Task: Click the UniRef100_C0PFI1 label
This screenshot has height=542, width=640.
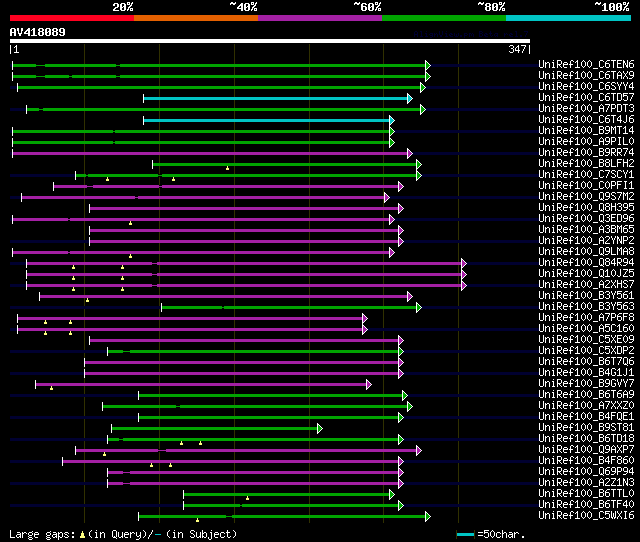Action: pos(586,186)
